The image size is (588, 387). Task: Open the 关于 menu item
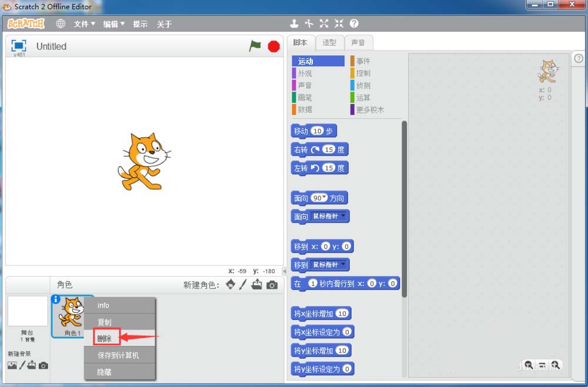164,24
